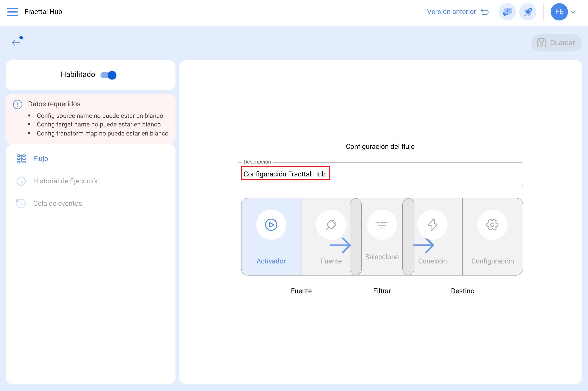The width and height of the screenshot is (588, 391).
Task: Click the Activador step label
Action: click(x=271, y=261)
